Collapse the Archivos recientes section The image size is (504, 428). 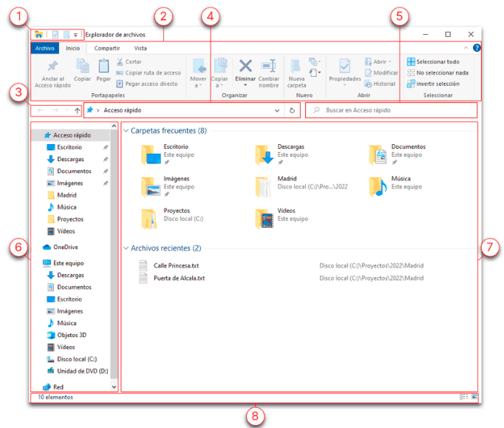point(126,248)
